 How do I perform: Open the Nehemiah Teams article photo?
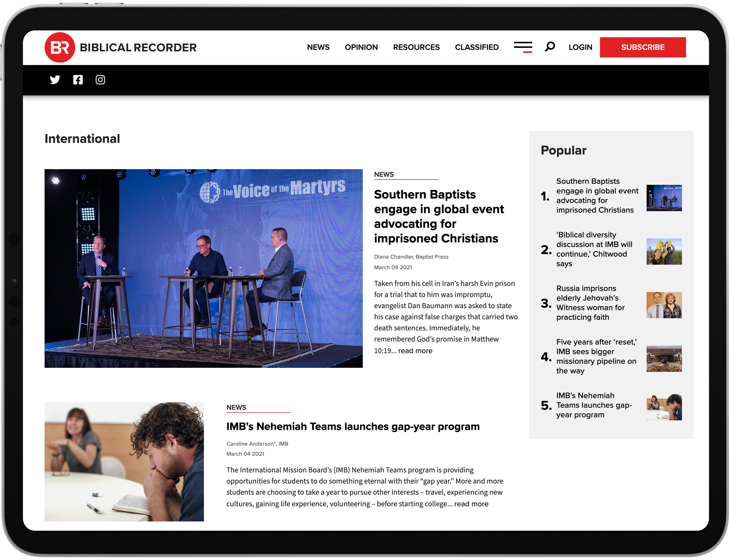[x=124, y=462]
